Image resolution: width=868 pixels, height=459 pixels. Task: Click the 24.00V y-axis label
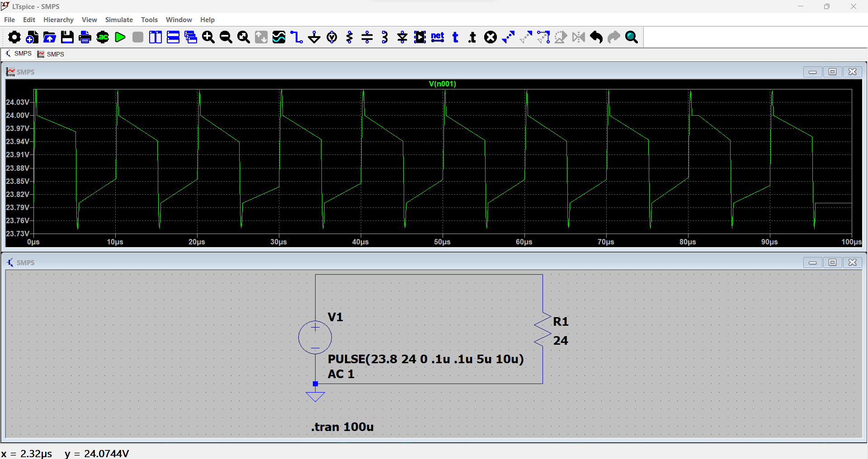click(18, 115)
